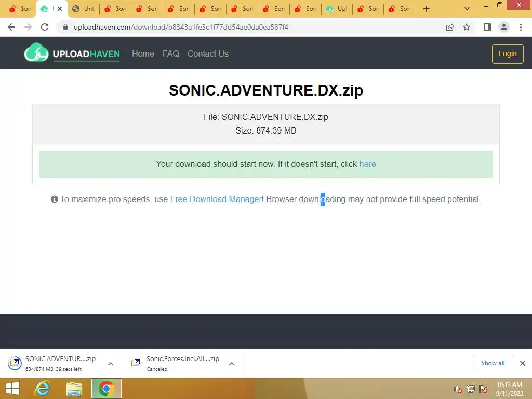
Task: Close the downloads bar
Action: tap(523, 363)
